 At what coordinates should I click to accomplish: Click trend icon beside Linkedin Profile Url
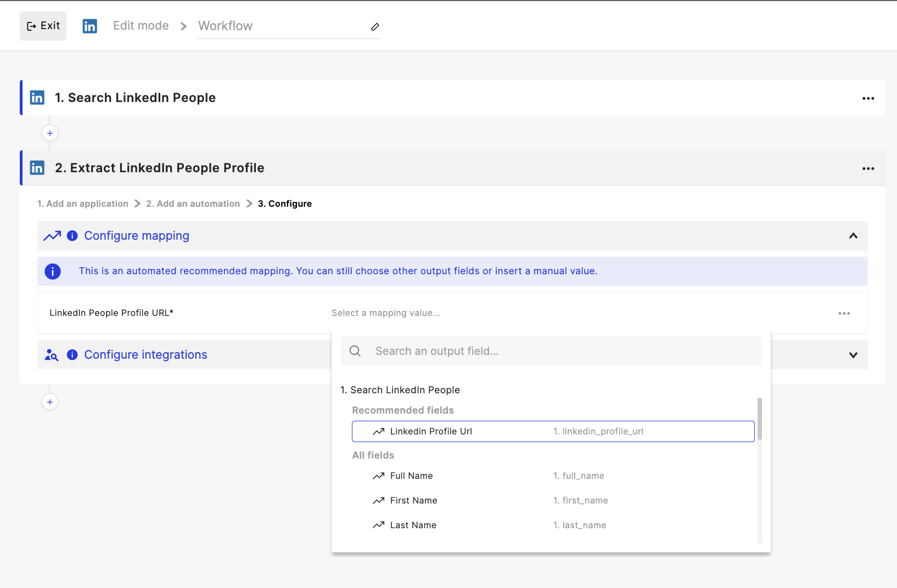[x=378, y=432]
